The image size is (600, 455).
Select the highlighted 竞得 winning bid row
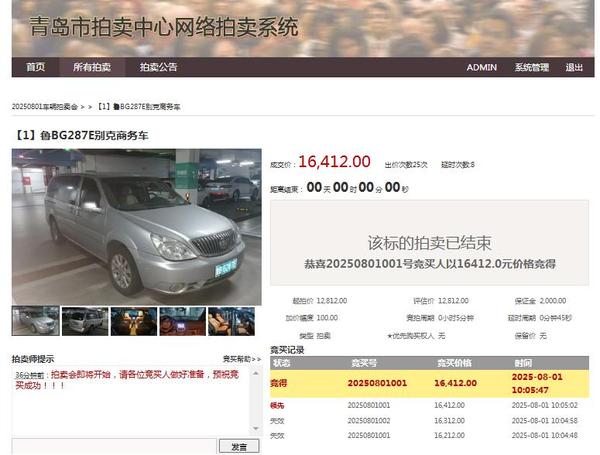pos(430,382)
